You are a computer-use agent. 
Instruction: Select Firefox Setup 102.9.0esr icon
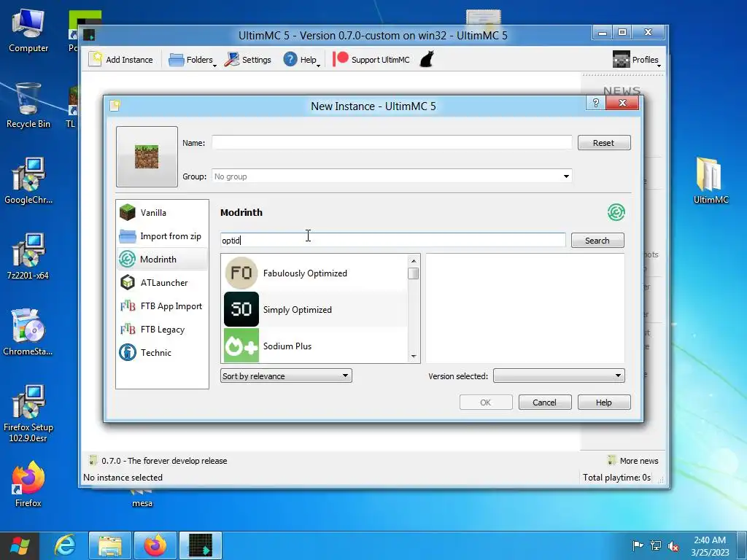(28, 413)
